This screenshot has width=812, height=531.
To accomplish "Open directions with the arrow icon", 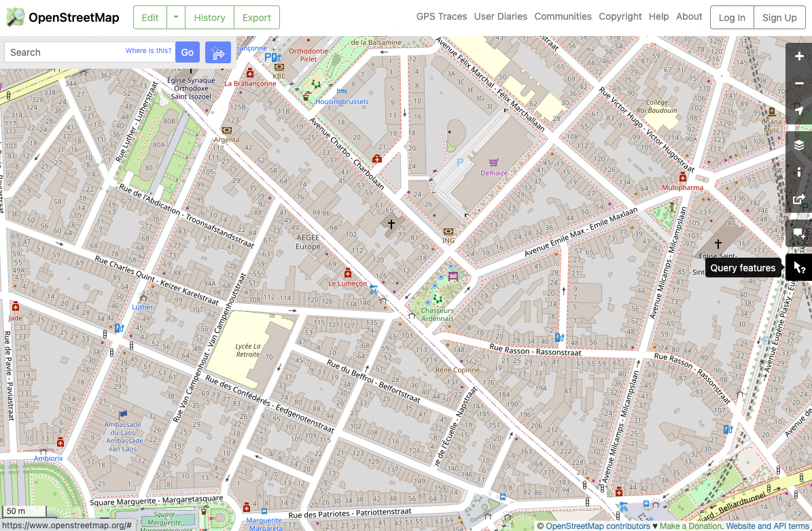I will 218,52.
